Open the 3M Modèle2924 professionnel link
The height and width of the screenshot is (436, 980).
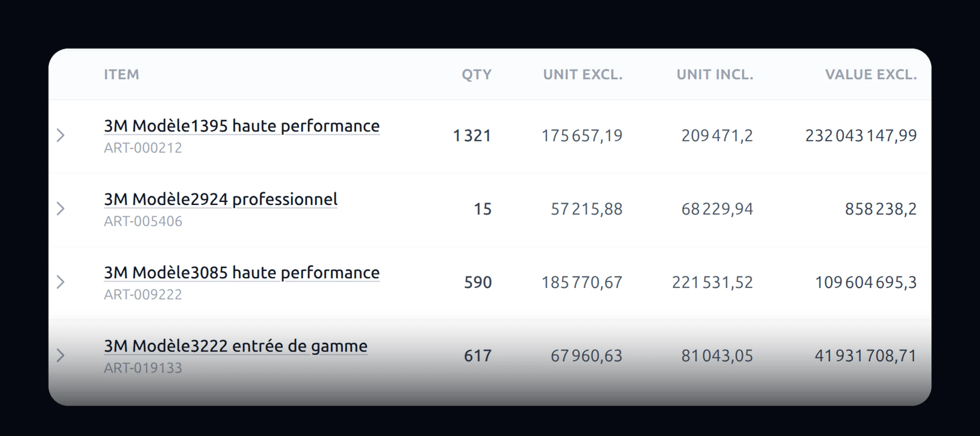pos(221,199)
